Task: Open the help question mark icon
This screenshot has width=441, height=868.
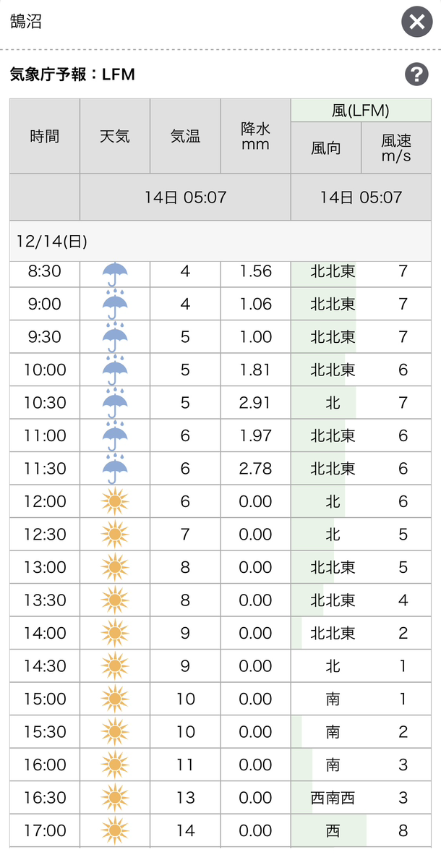Action: (x=416, y=74)
